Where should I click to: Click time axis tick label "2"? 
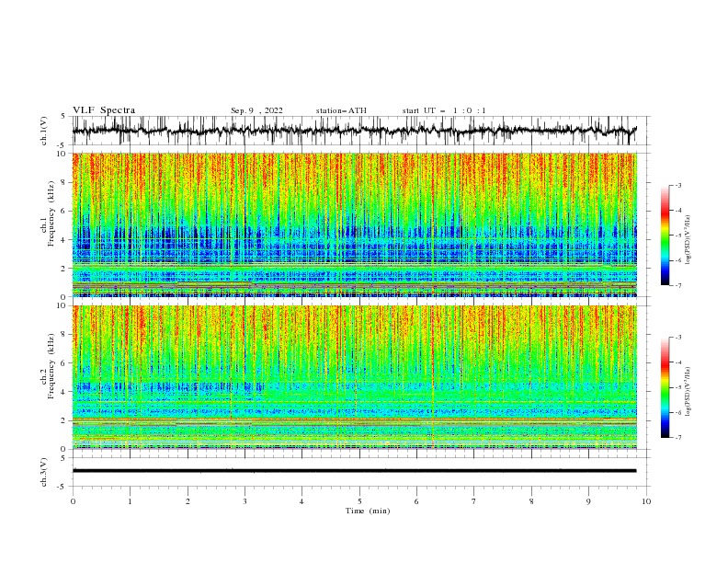point(188,501)
